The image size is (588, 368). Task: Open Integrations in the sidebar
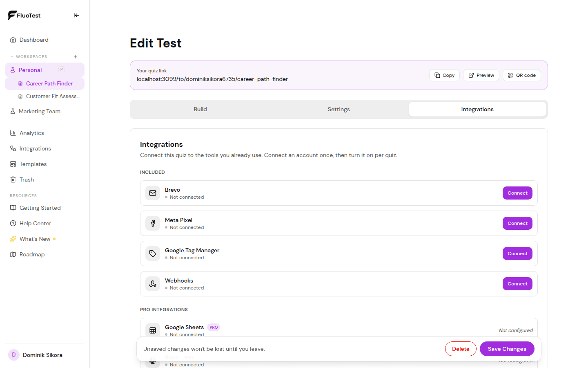(45, 148)
